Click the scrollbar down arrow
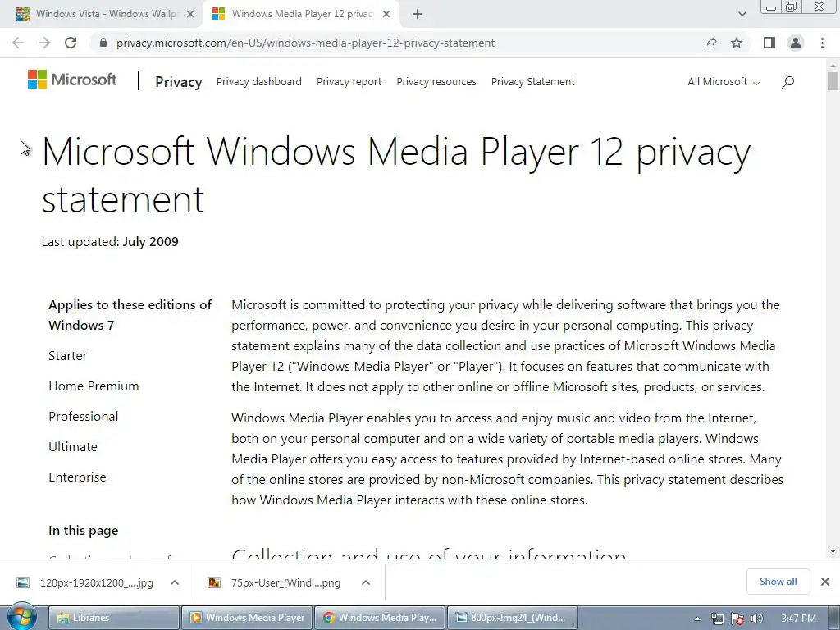Image resolution: width=840 pixels, height=630 pixels. [833, 551]
